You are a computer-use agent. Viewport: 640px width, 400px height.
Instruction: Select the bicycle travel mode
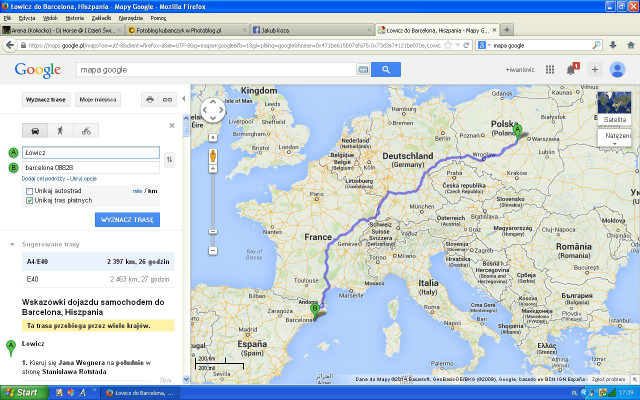(x=86, y=131)
